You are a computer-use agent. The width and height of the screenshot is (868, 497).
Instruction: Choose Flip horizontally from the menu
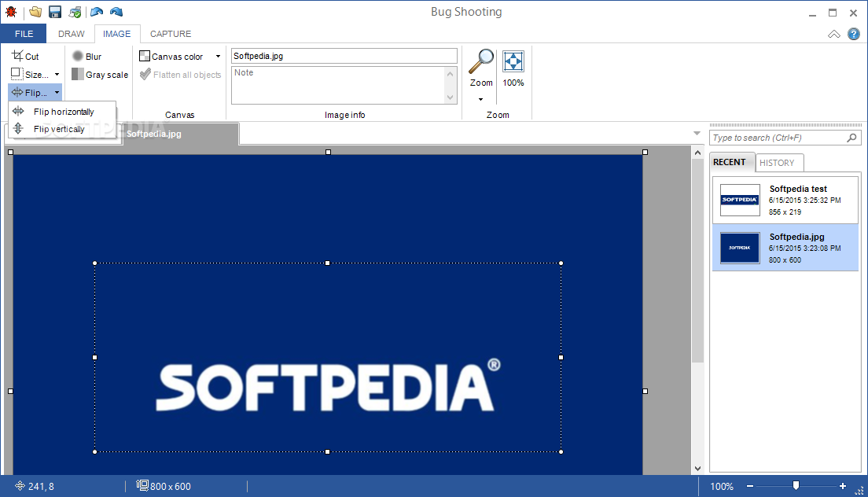coord(62,111)
